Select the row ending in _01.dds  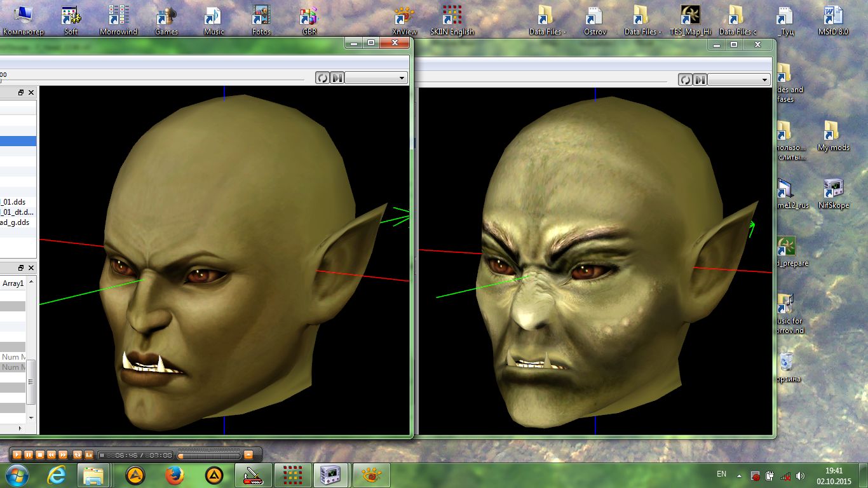click(x=18, y=202)
